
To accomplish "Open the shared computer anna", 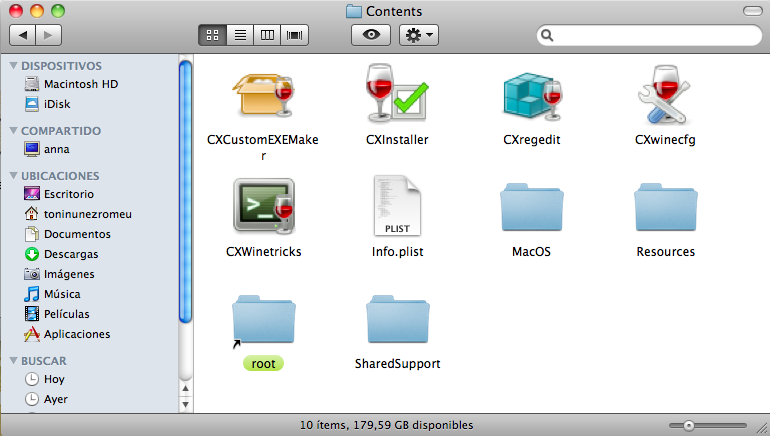I will pyautogui.click(x=47, y=149).
